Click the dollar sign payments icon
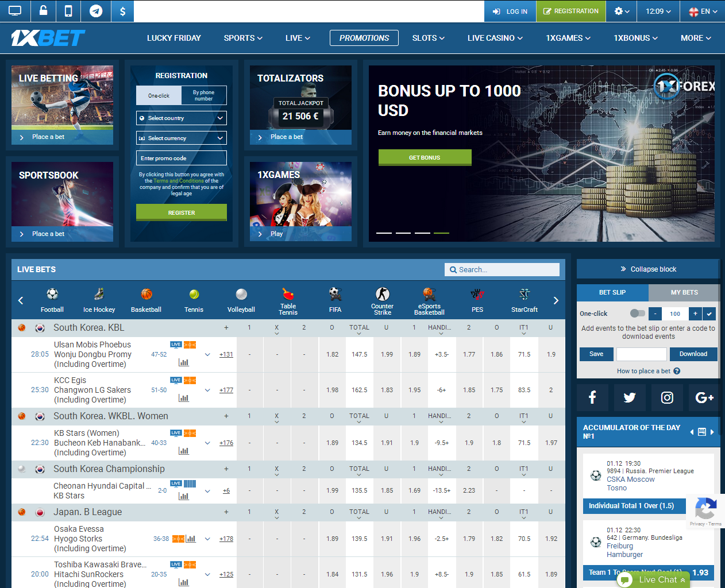Screen dimensions: 725x588 pyautogui.click(x=122, y=11)
